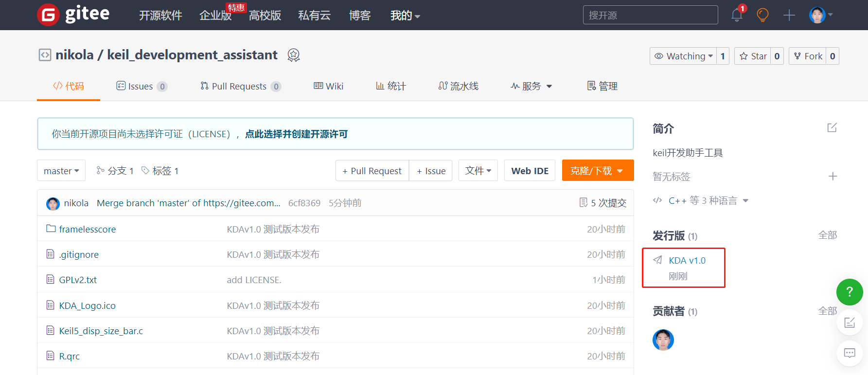868x375 pixels.
Task: Open 开源软件 in the top navigation
Action: coord(160,16)
